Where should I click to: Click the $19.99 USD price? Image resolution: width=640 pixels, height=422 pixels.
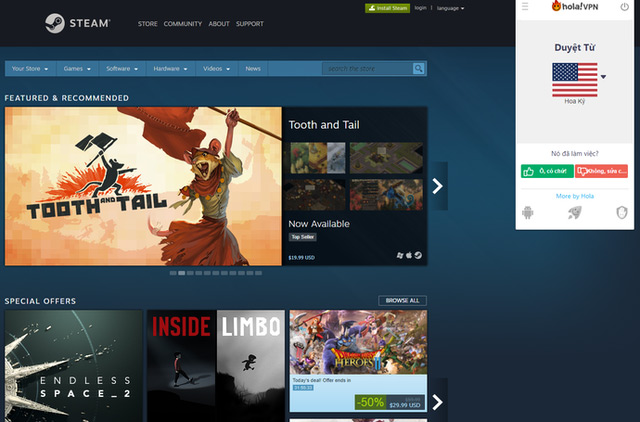tap(302, 258)
